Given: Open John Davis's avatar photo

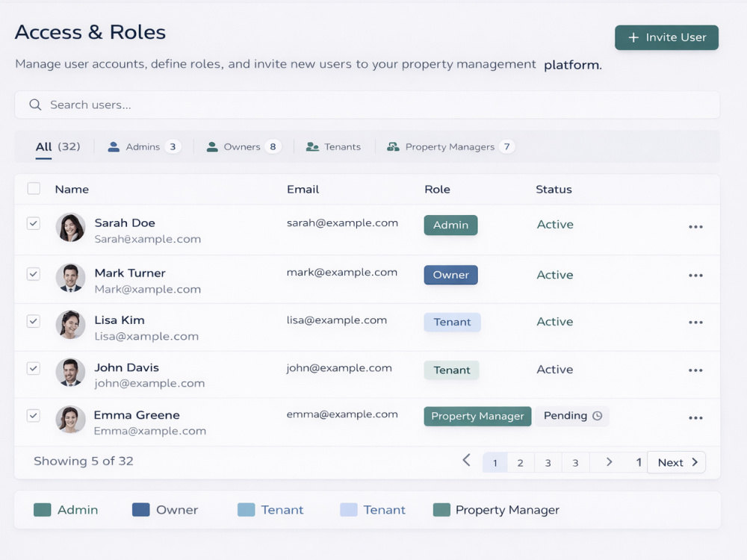Looking at the screenshot, I should click(x=70, y=372).
